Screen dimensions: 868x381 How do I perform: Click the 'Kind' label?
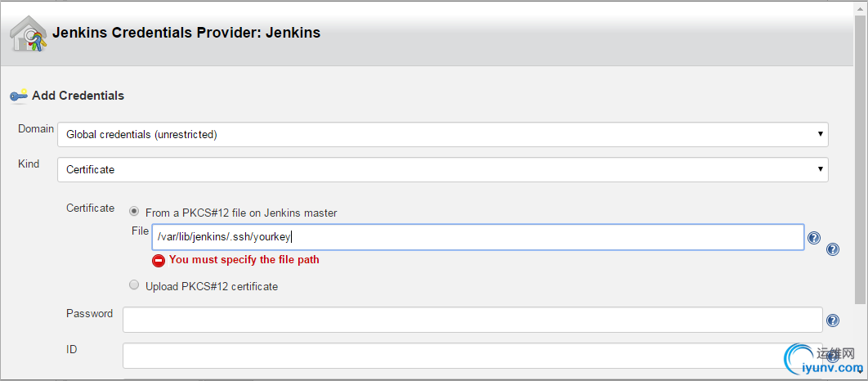(x=29, y=164)
